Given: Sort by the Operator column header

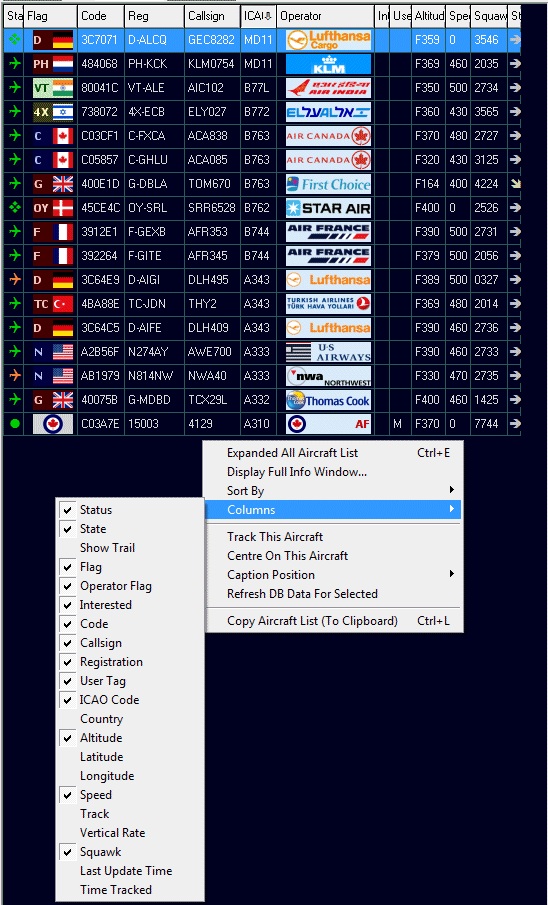Looking at the screenshot, I should click(325, 16).
